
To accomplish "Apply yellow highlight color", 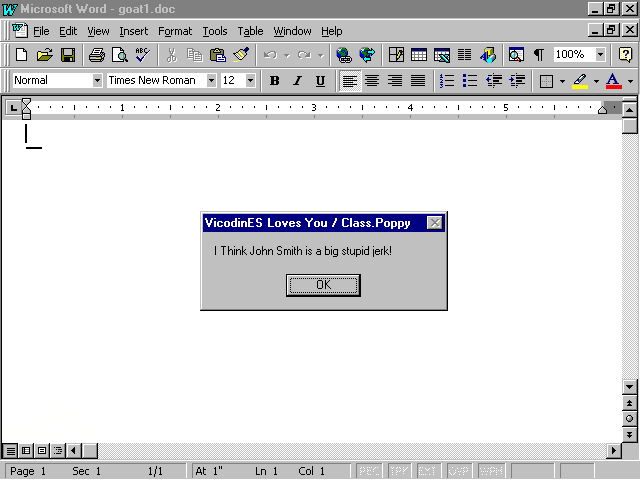I will coord(580,81).
